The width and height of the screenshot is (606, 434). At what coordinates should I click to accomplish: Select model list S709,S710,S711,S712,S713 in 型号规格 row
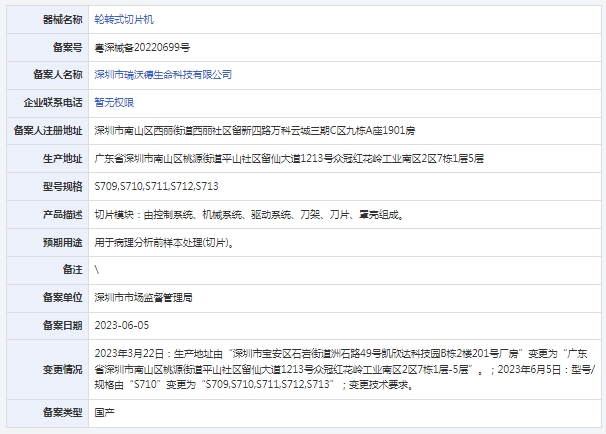pyautogui.click(x=157, y=186)
